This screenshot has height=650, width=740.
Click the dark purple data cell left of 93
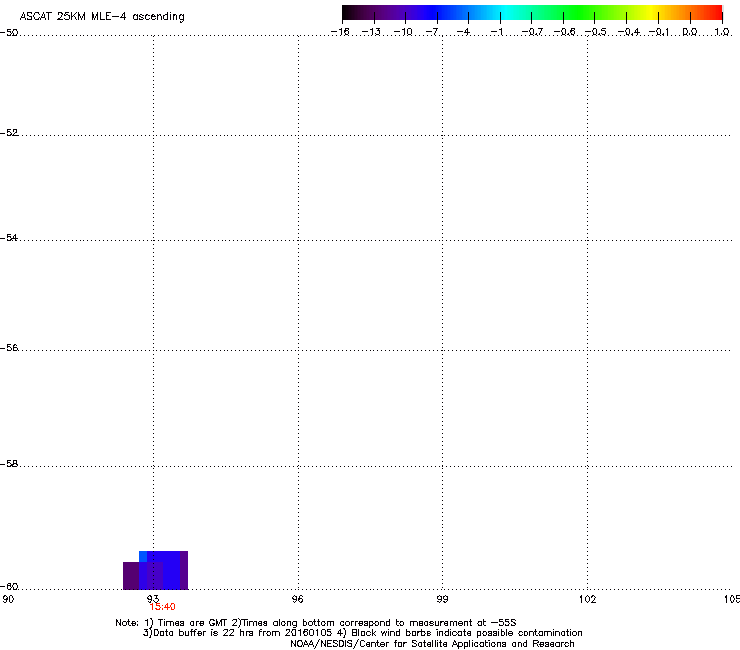click(131, 575)
